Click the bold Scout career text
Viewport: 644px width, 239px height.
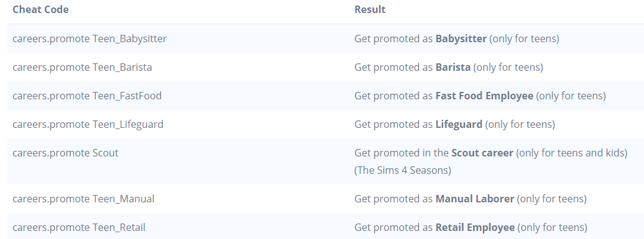coord(482,153)
